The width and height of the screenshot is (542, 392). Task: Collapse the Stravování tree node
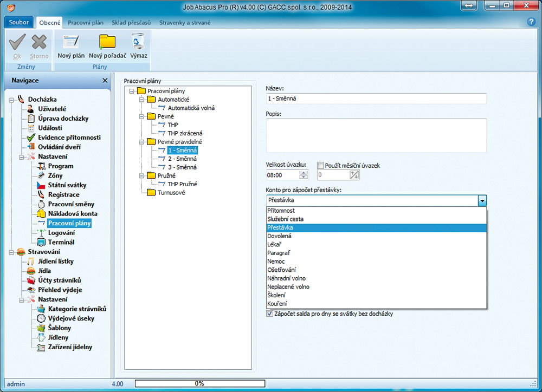click(x=11, y=252)
